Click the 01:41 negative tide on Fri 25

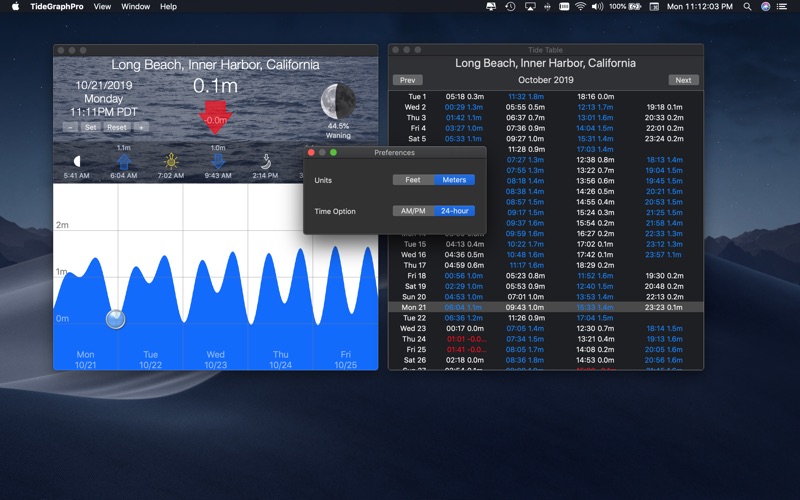pyautogui.click(x=466, y=349)
